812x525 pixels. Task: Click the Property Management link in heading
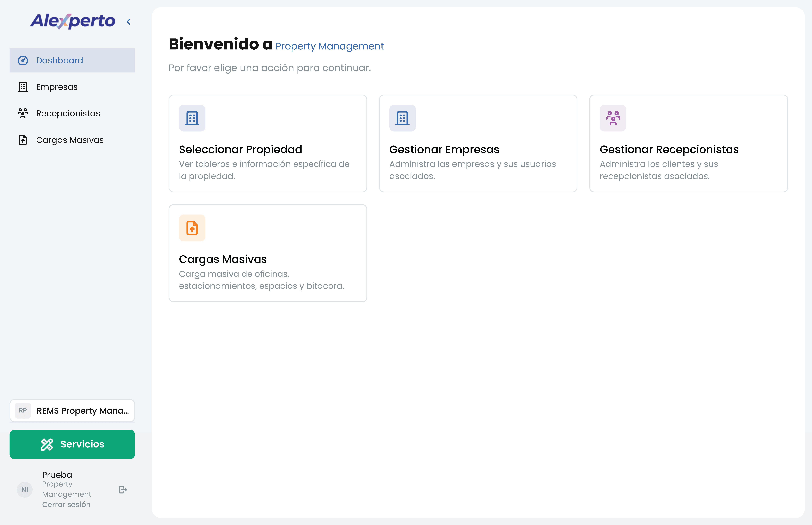pyautogui.click(x=329, y=46)
